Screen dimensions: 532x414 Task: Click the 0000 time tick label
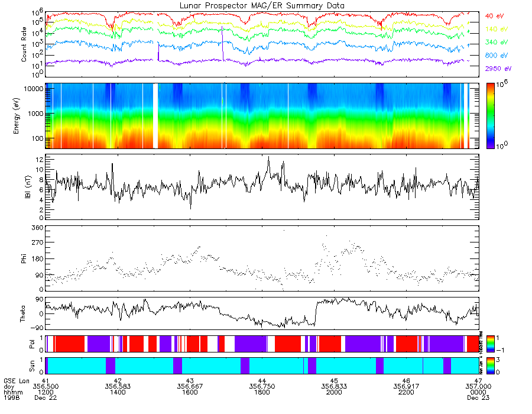pyautogui.click(x=478, y=392)
